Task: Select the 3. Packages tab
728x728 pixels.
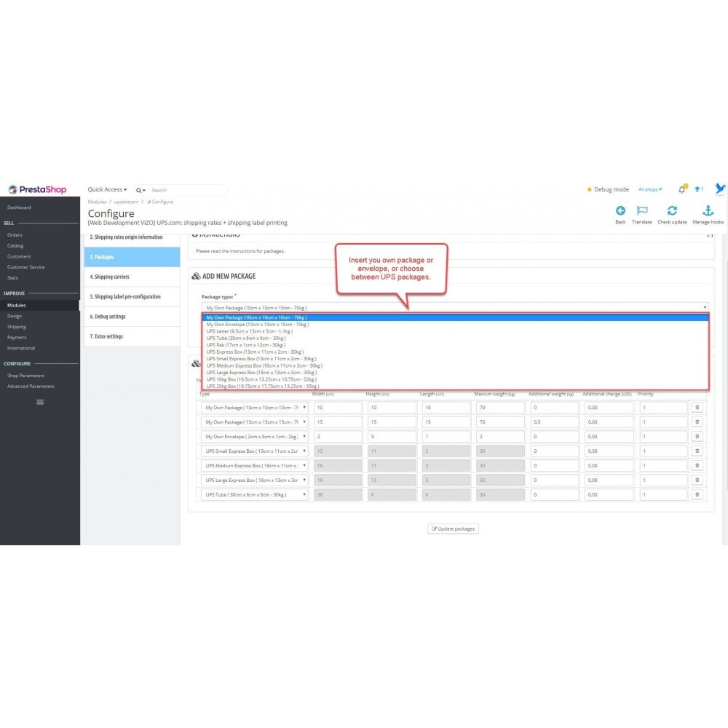Action: [132, 257]
